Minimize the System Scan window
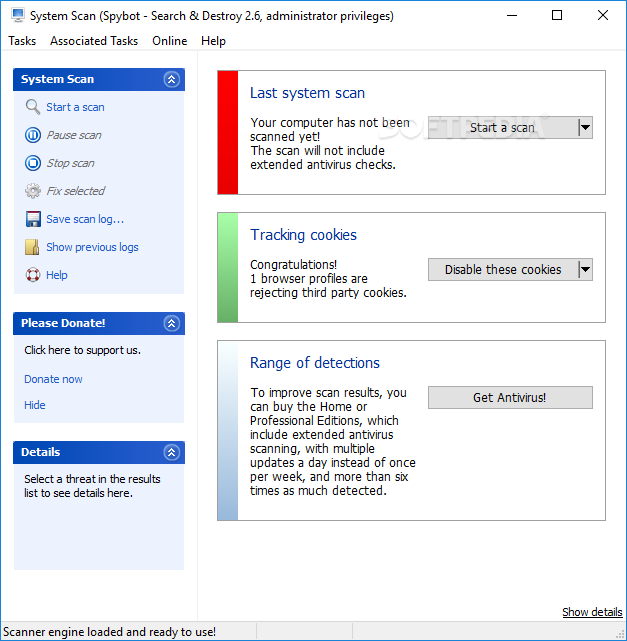Viewport: 627px width, 641px height. pyautogui.click(x=512, y=16)
